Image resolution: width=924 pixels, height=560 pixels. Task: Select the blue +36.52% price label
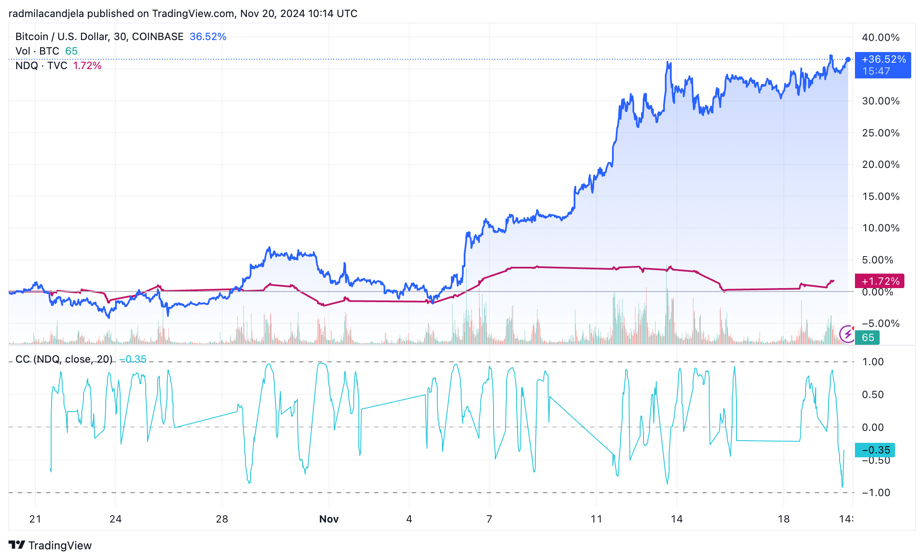click(883, 65)
